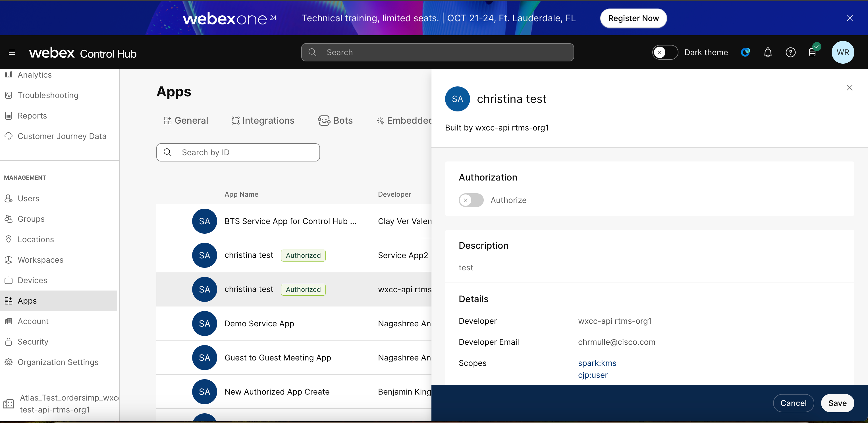
Task: Switch to the Embedded apps tab
Action: click(x=404, y=121)
